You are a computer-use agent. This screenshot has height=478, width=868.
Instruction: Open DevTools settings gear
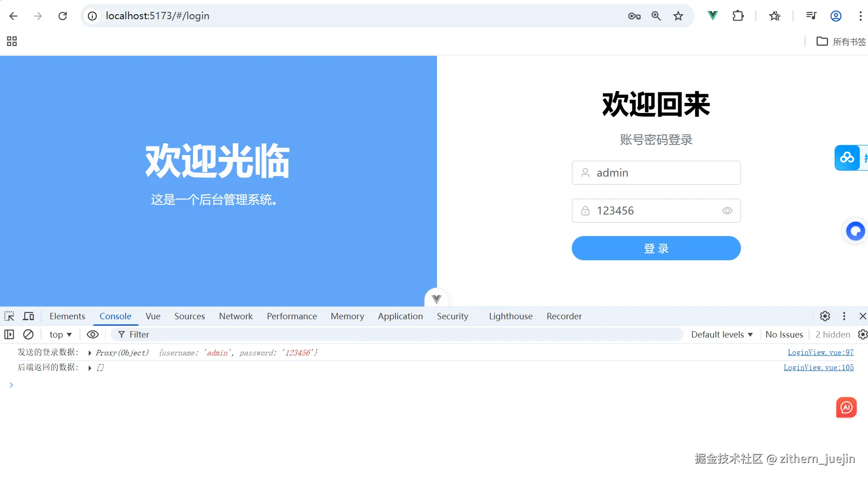click(825, 316)
